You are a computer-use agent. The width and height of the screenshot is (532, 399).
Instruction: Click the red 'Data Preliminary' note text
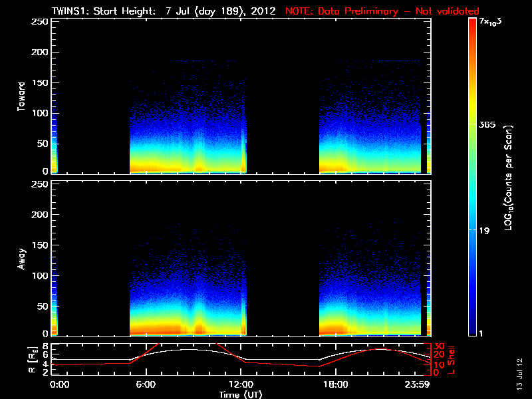[382, 11]
